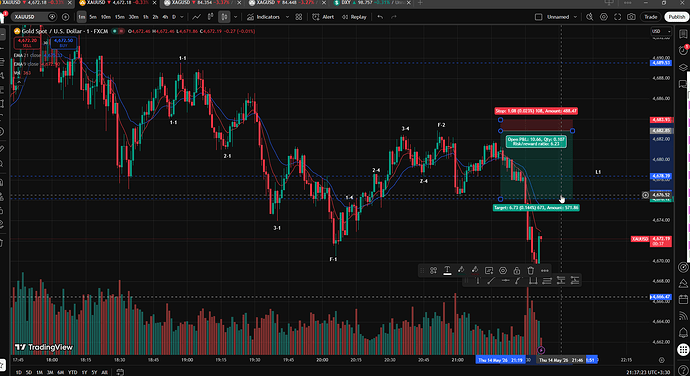Expand the layout options arrow next to Unnamed
This screenshot has height=376, width=690.
pyautogui.click(x=575, y=17)
